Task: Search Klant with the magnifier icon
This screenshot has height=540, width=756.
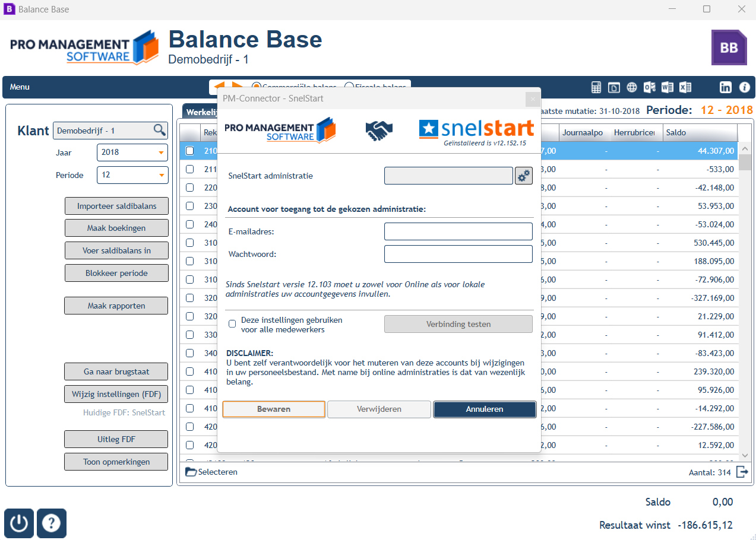Action: (x=160, y=130)
